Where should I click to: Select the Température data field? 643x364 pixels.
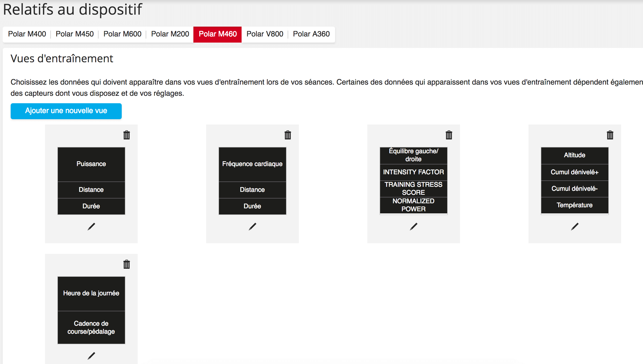pyautogui.click(x=575, y=205)
